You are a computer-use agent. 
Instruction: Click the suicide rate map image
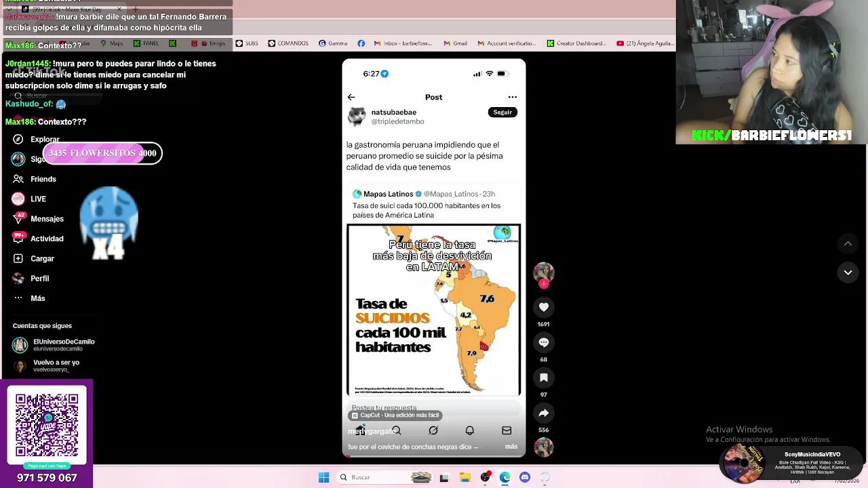click(x=433, y=310)
